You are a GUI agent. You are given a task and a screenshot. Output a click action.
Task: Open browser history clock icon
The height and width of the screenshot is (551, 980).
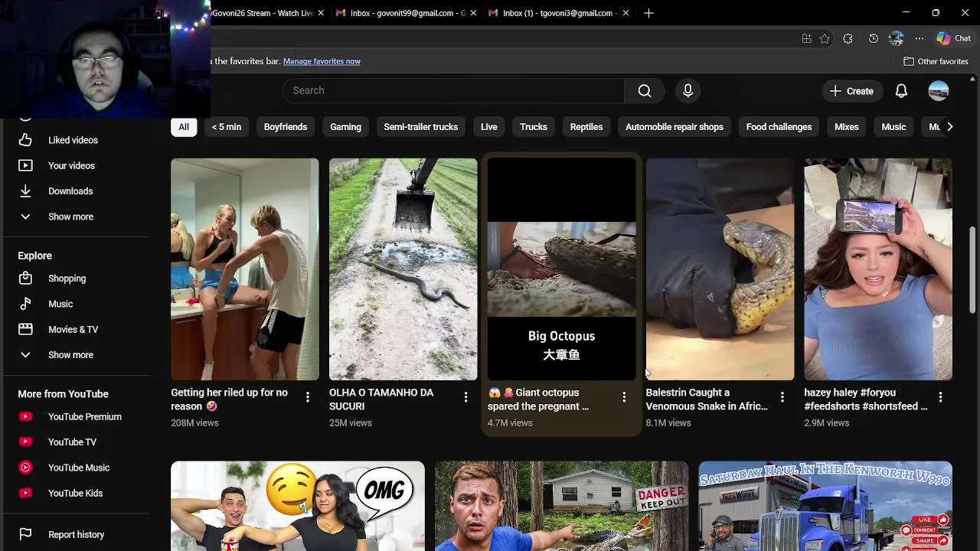tap(874, 39)
